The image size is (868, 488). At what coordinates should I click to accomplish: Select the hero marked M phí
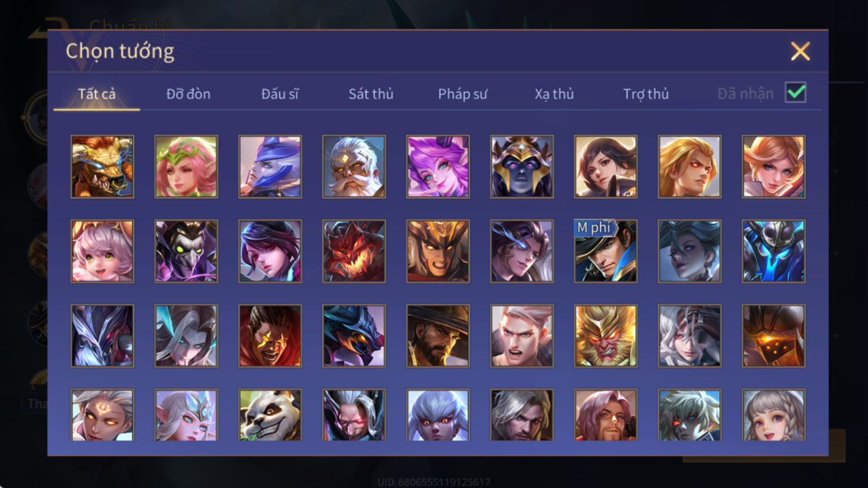[x=606, y=251]
